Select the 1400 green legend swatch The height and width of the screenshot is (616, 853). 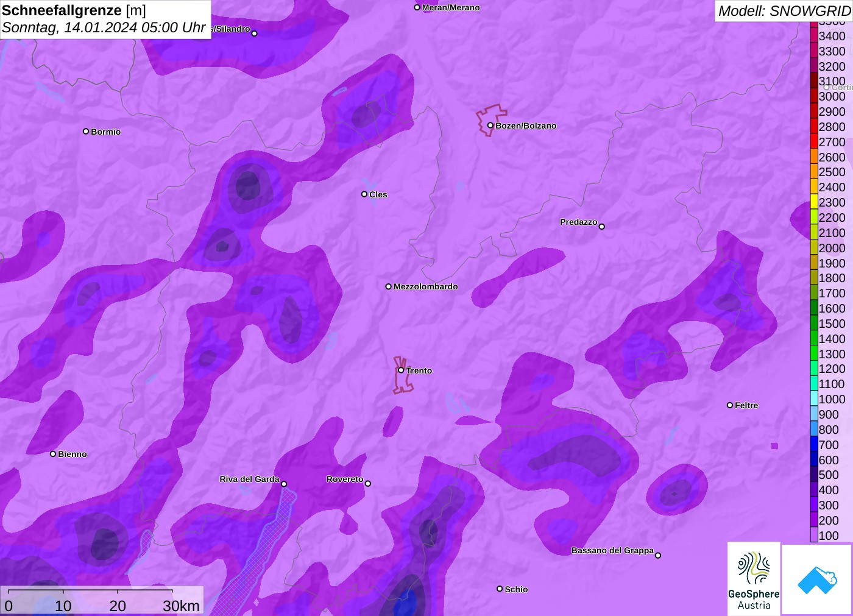click(814, 338)
